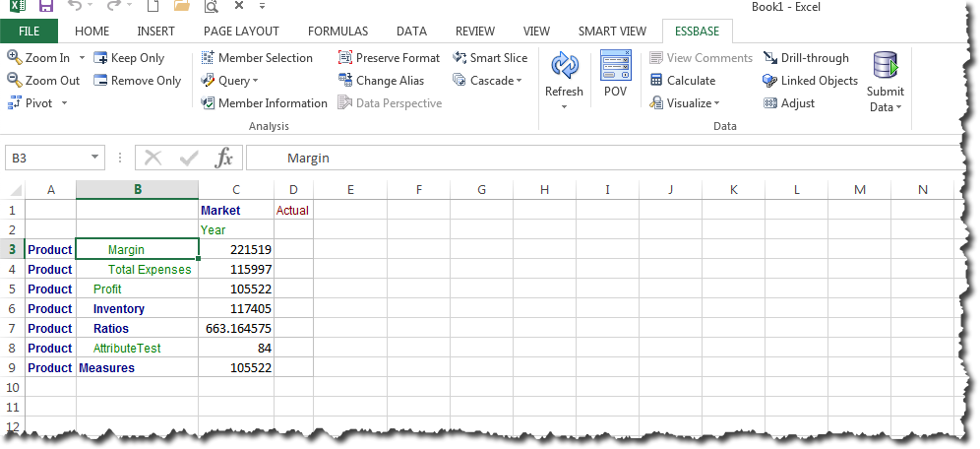This screenshot has width=980, height=449.
Task: Click Change Alias
Action: point(381,80)
